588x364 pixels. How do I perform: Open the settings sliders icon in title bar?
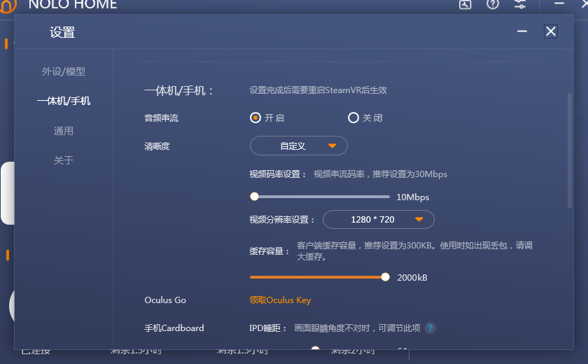(520, 4)
